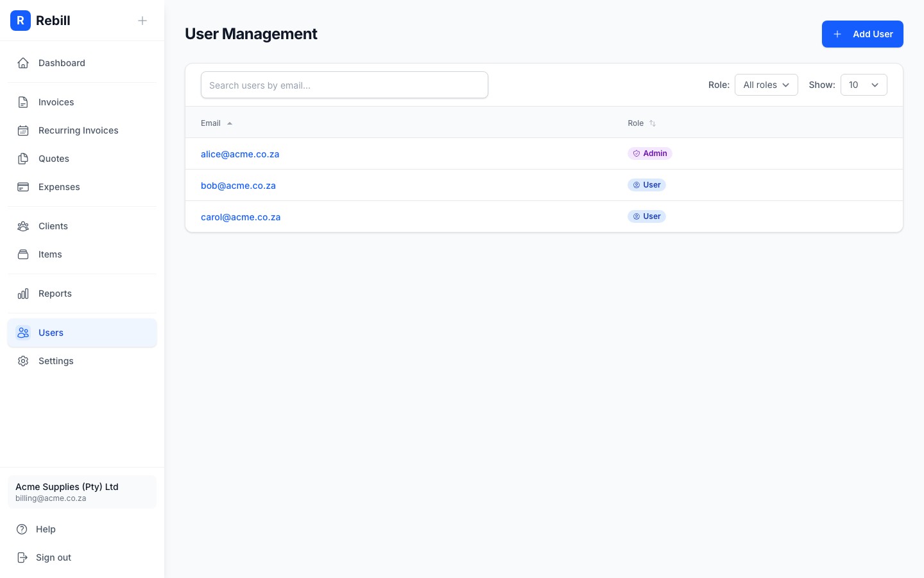924x578 pixels.
Task: Open the Dashboard via its home icon
Action: tap(23, 63)
